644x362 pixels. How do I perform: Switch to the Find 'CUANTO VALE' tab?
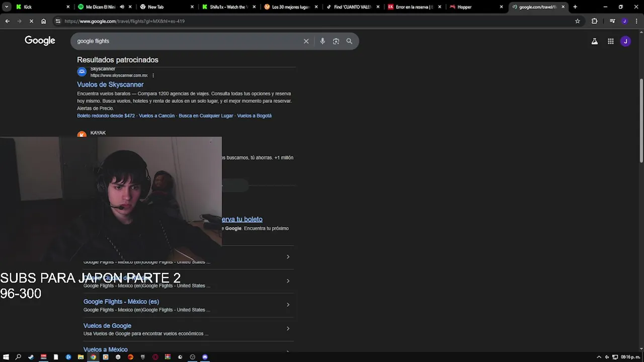pyautogui.click(x=353, y=7)
